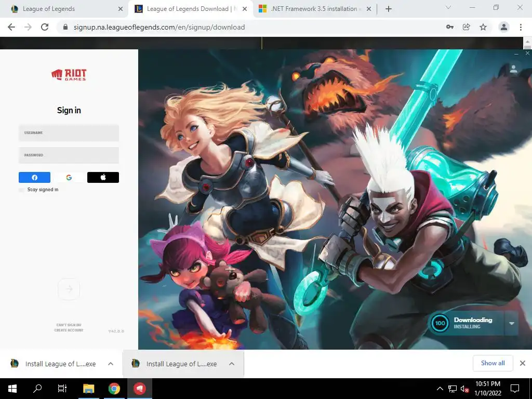View site information via the lock icon
The height and width of the screenshot is (399, 532).
pyautogui.click(x=65, y=27)
